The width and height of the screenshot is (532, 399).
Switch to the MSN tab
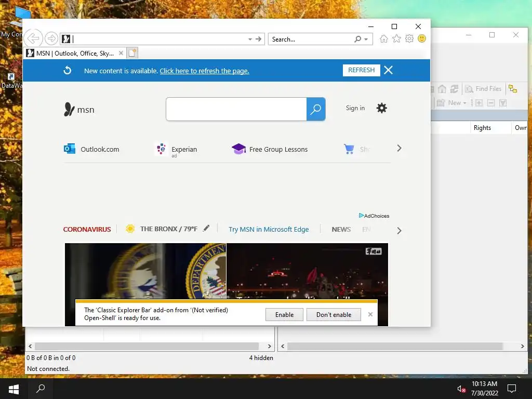(x=74, y=54)
